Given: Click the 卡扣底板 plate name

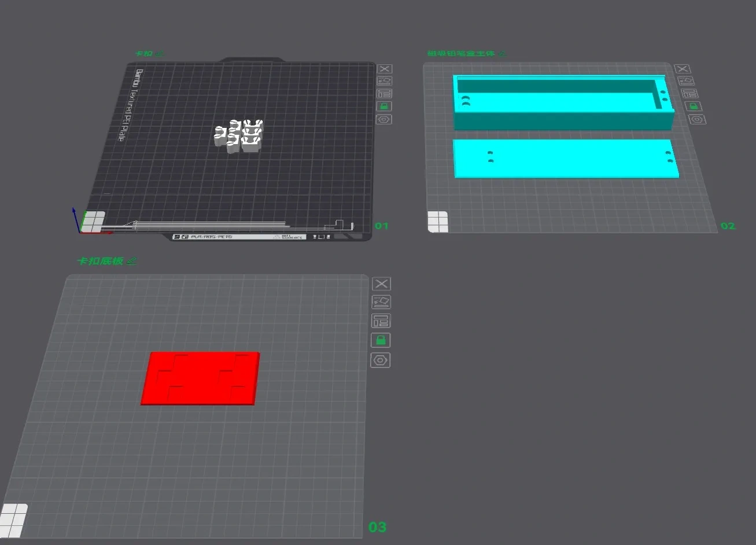Looking at the screenshot, I should tap(101, 262).
